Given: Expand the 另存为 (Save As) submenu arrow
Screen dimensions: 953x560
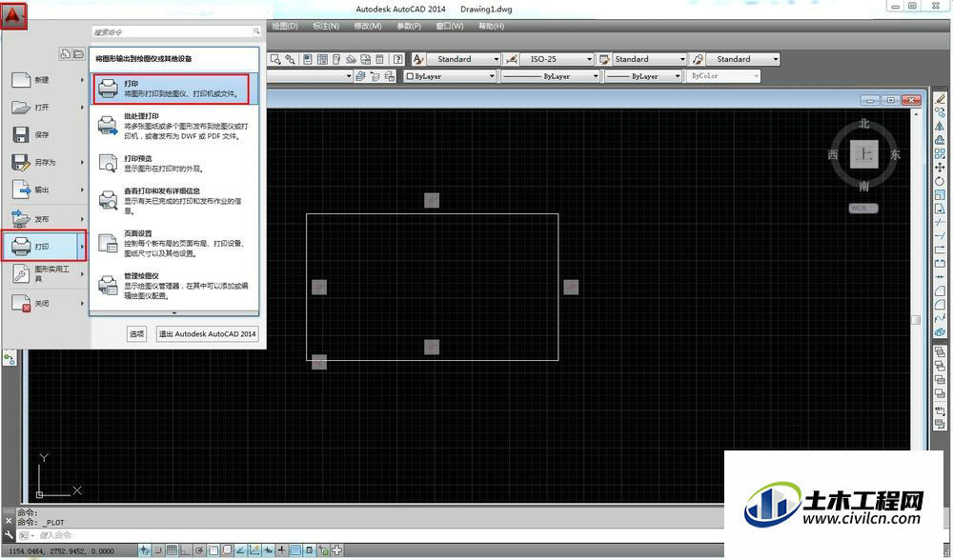Looking at the screenshot, I should point(82,162).
